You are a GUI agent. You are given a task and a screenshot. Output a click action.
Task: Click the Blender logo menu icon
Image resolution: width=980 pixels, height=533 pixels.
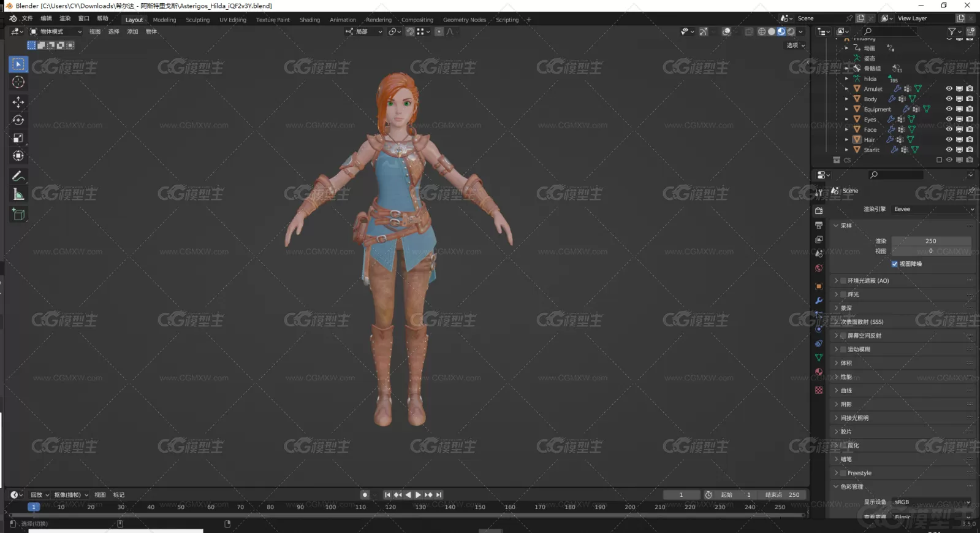[x=13, y=18]
